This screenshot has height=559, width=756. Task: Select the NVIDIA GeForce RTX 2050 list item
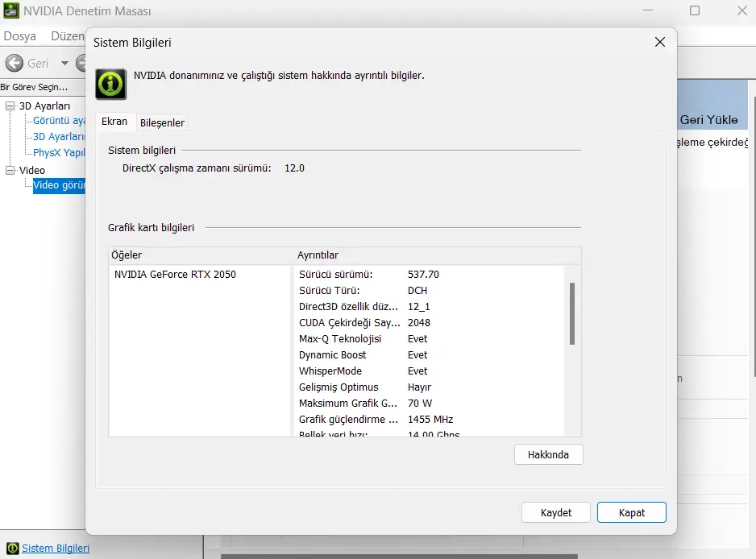(175, 274)
